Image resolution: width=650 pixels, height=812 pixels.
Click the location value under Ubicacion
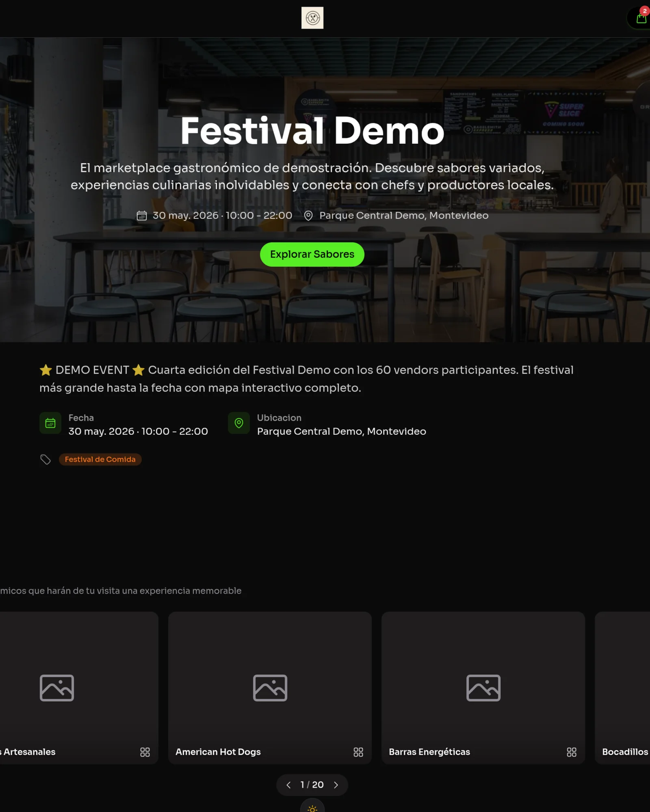click(342, 431)
